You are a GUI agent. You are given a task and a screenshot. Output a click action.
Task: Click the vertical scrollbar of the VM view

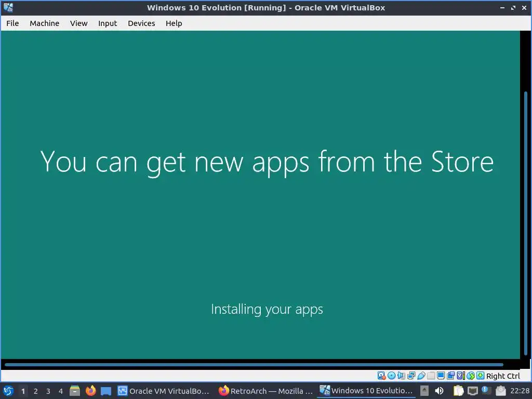click(525, 224)
